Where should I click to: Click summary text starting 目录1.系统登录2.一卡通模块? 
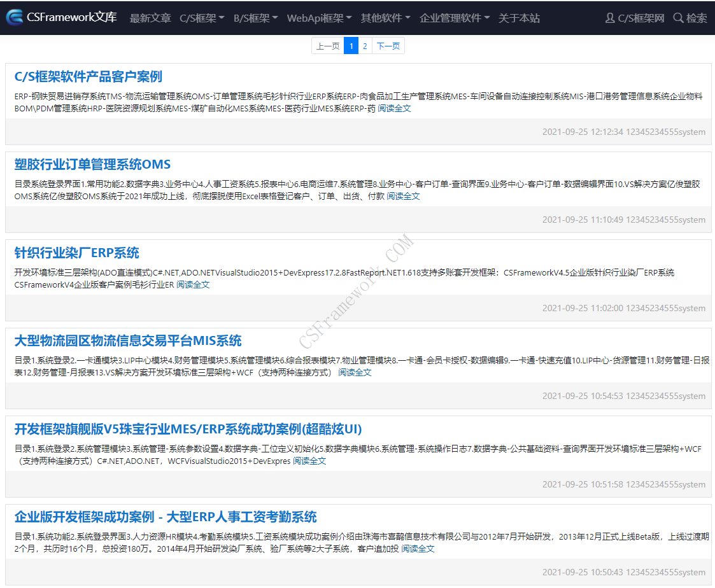tap(362, 367)
